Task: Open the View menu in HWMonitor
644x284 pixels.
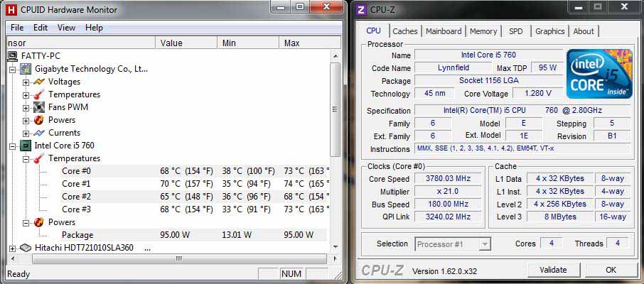Action: (x=66, y=28)
